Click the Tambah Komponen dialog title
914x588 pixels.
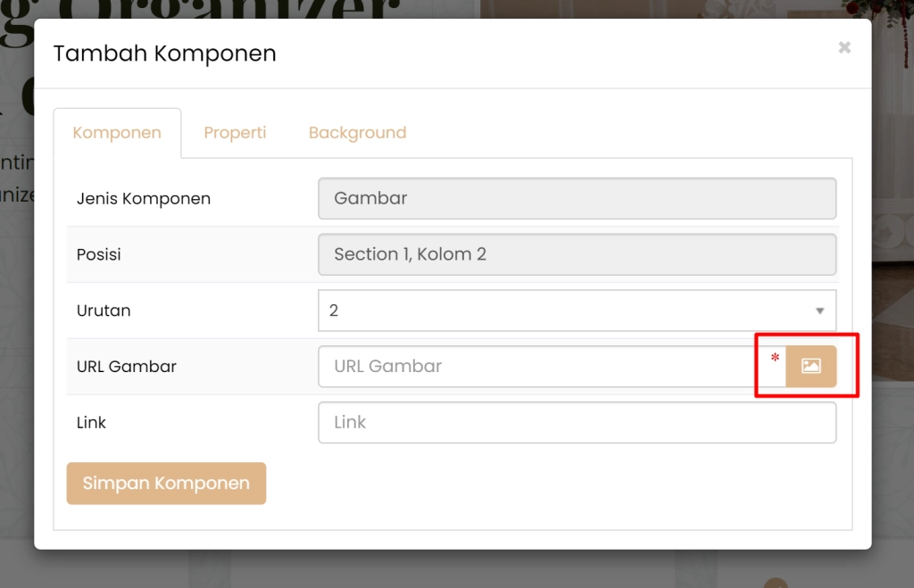[x=164, y=54]
